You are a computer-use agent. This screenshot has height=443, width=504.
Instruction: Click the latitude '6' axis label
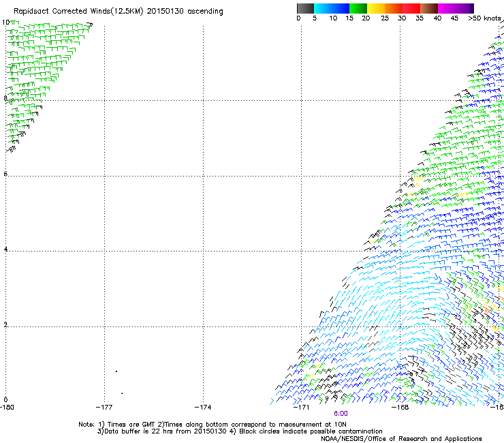click(x=5, y=174)
